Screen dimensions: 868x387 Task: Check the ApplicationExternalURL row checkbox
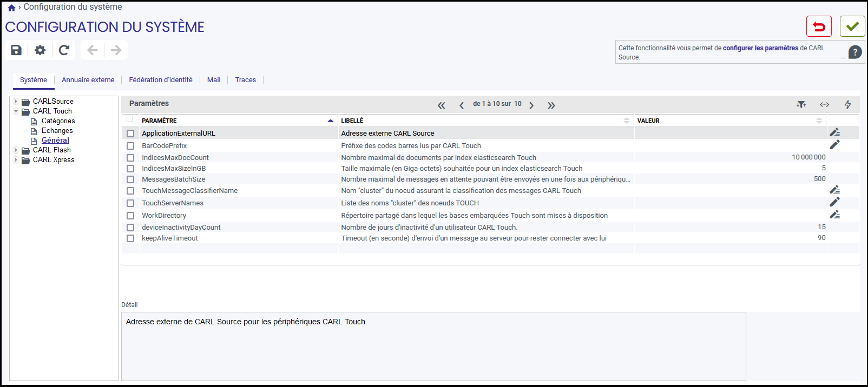click(x=130, y=134)
